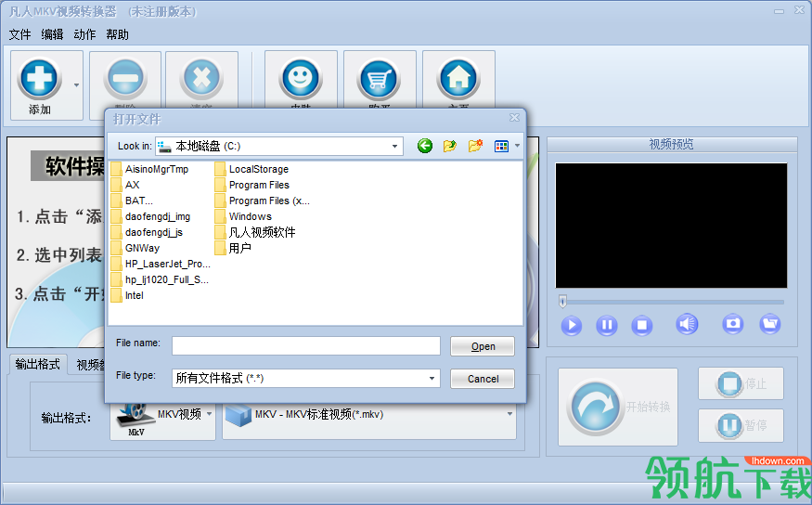Click the 停止 stop button
The image size is (812, 505).
(x=741, y=383)
